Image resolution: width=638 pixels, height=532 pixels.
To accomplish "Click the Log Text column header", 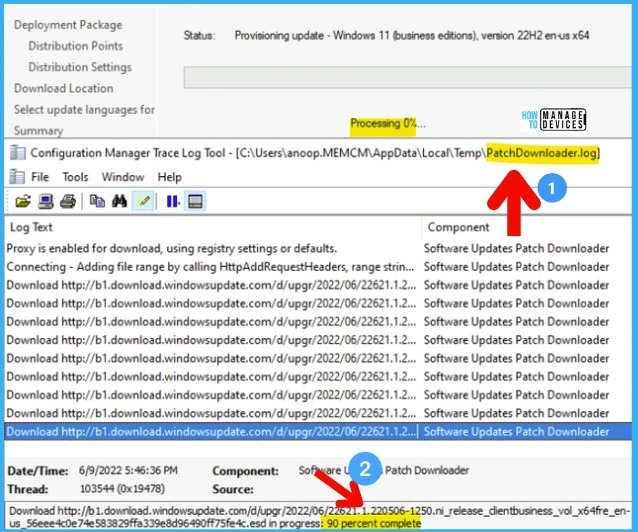I will point(213,227).
